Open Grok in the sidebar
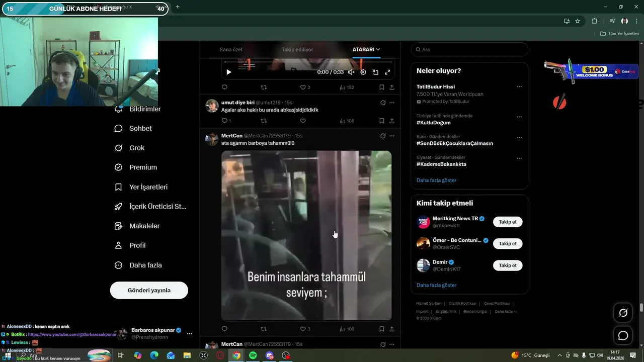This screenshot has width=644, height=362. [x=130, y=148]
